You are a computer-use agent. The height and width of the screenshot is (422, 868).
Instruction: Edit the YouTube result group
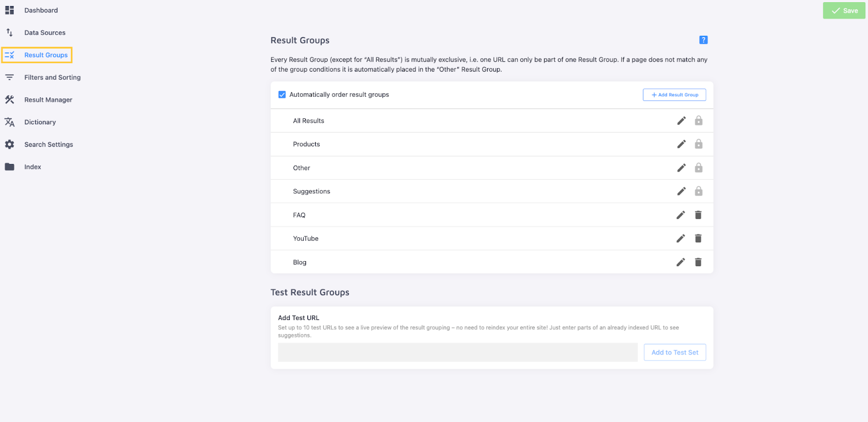681,238
